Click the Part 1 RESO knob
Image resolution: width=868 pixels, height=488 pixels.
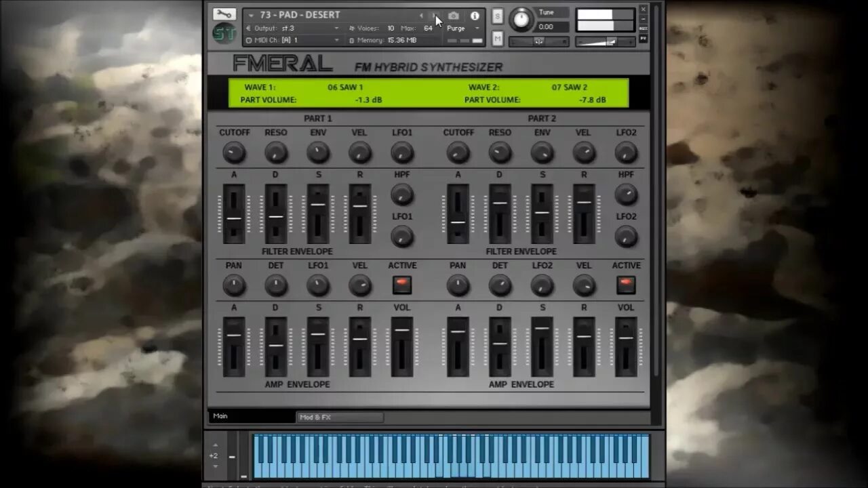click(276, 152)
